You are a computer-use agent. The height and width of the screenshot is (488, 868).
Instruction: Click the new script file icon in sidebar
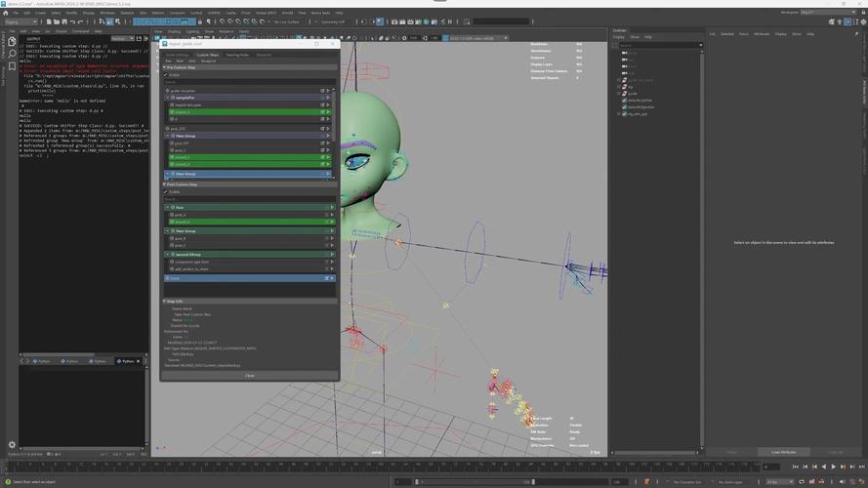pyautogui.click(x=12, y=42)
